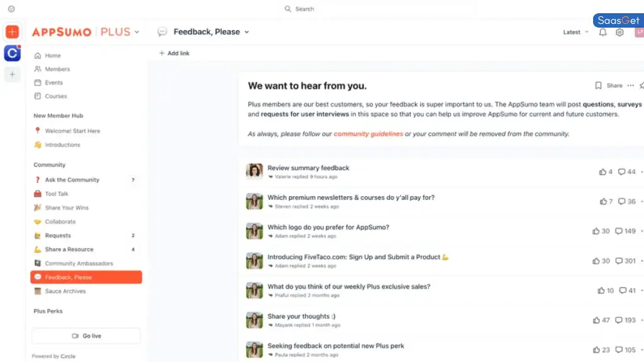Open the Ask the Community space

pyautogui.click(x=86, y=180)
